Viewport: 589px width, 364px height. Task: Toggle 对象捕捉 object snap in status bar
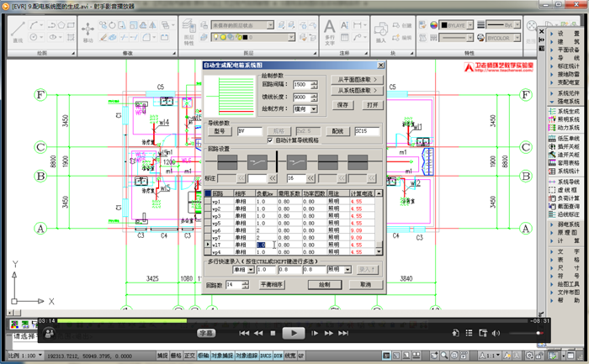[222, 356]
